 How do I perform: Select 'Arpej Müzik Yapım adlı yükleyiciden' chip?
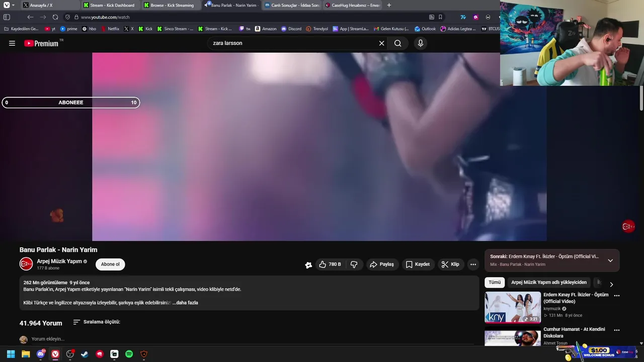(549, 283)
